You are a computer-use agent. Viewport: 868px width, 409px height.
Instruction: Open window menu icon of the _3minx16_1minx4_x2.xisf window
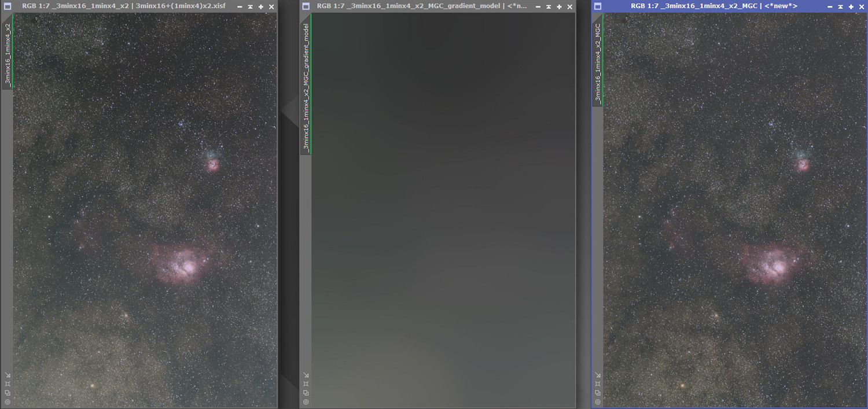(x=8, y=6)
